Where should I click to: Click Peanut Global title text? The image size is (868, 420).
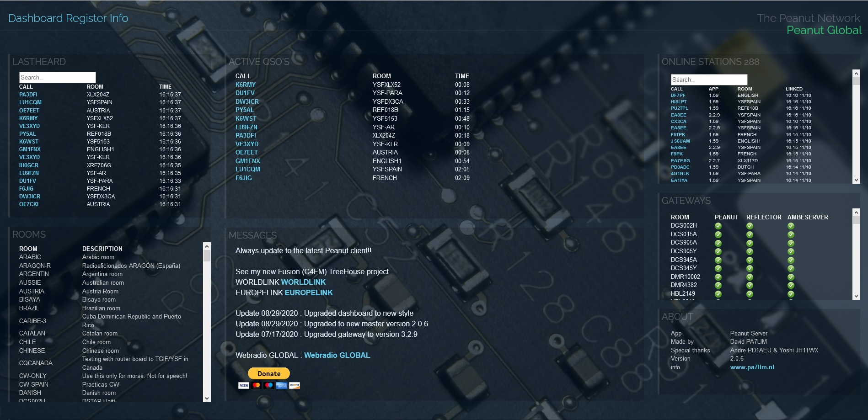point(824,30)
